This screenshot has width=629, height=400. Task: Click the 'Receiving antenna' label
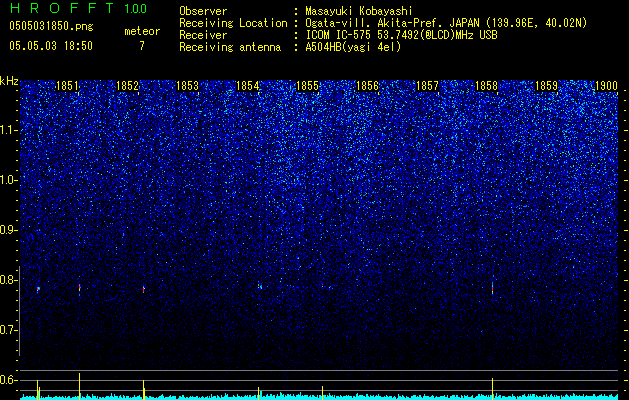(230, 47)
